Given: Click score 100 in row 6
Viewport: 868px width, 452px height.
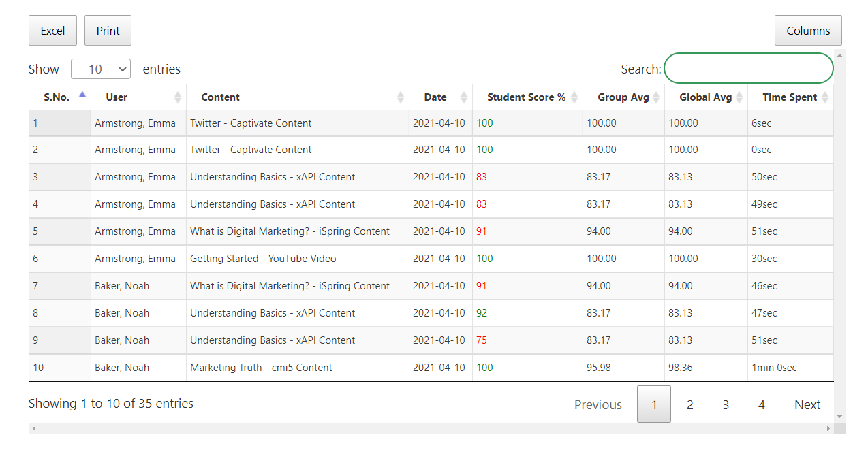Looking at the screenshot, I should tap(484, 259).
